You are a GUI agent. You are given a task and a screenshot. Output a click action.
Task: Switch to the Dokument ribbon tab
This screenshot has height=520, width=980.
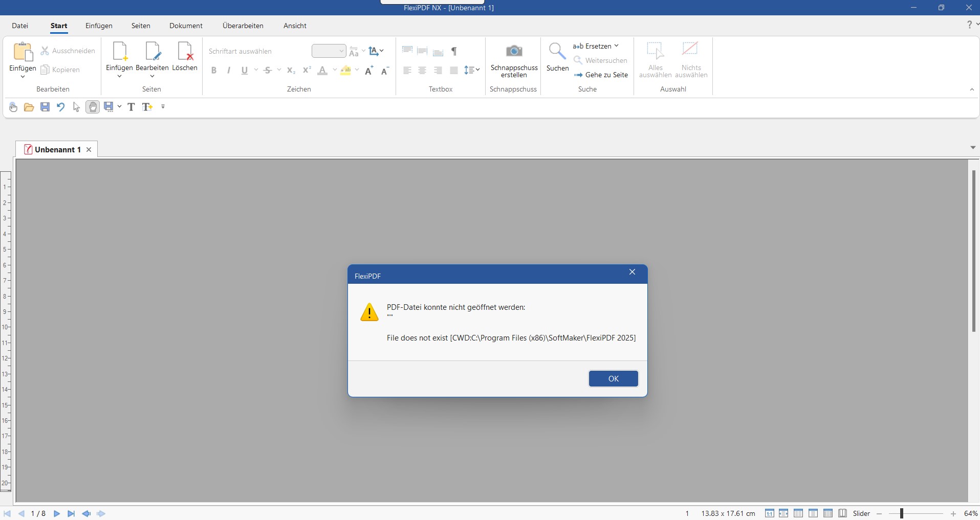click(x=186, y=26)
